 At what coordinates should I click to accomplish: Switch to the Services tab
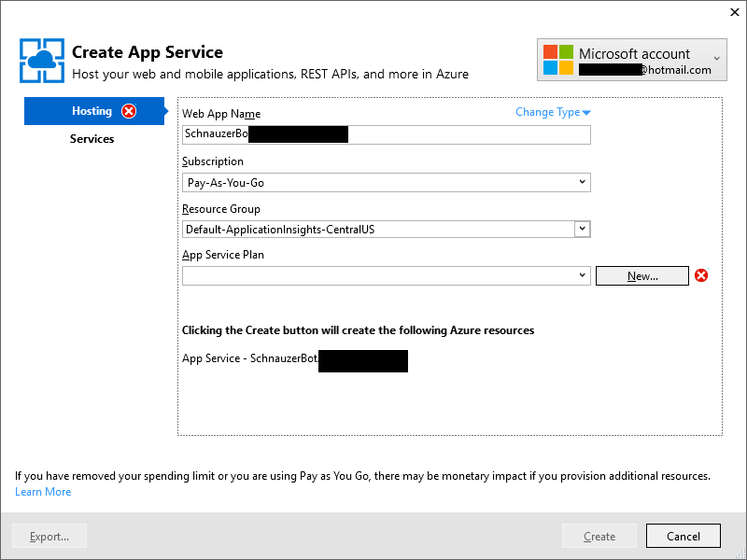tap(92, 138)
